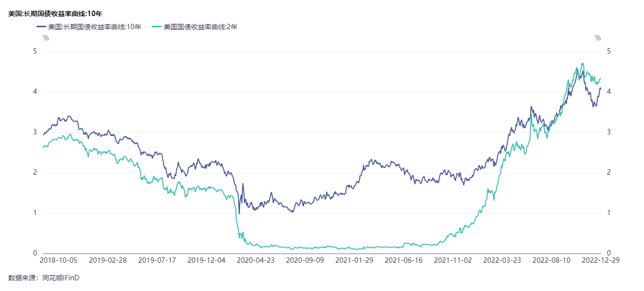Image resolution: width=644 pixels, height=291 pixels.
Task: Select the 2021-11-02 date tick label
Action: point(453,260)
